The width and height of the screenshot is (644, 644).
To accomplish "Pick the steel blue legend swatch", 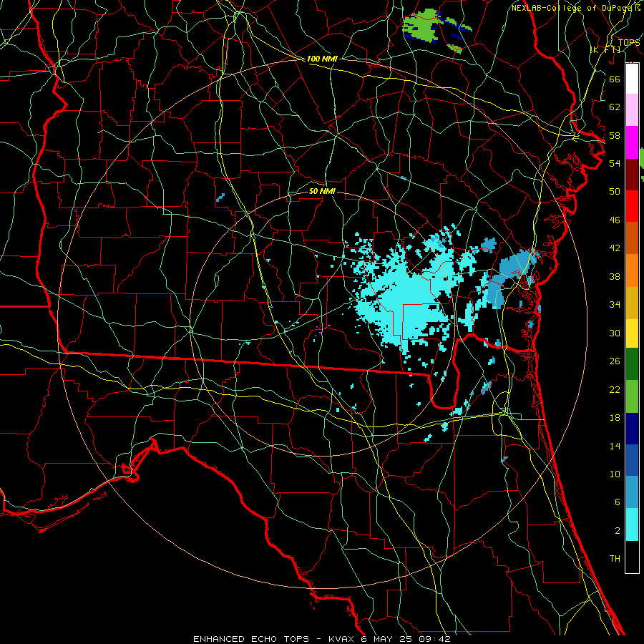I will 632,492.
